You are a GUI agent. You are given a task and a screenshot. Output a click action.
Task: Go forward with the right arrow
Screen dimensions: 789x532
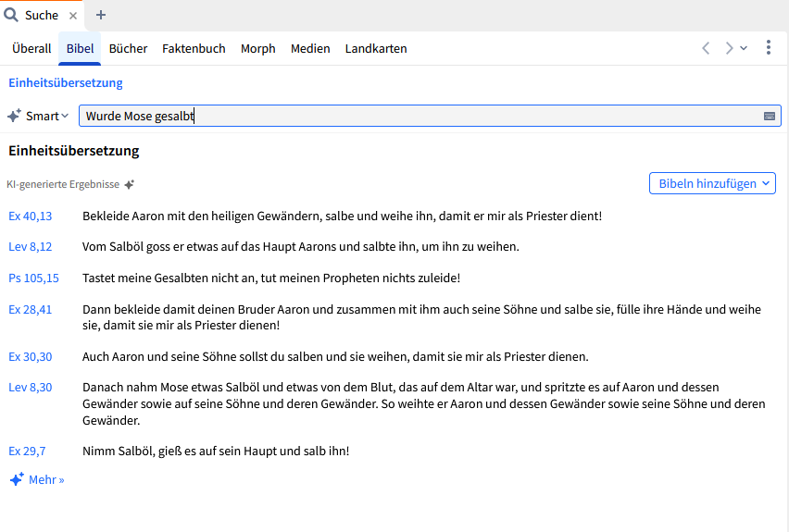pyautogui.click(x=729, y=48)
